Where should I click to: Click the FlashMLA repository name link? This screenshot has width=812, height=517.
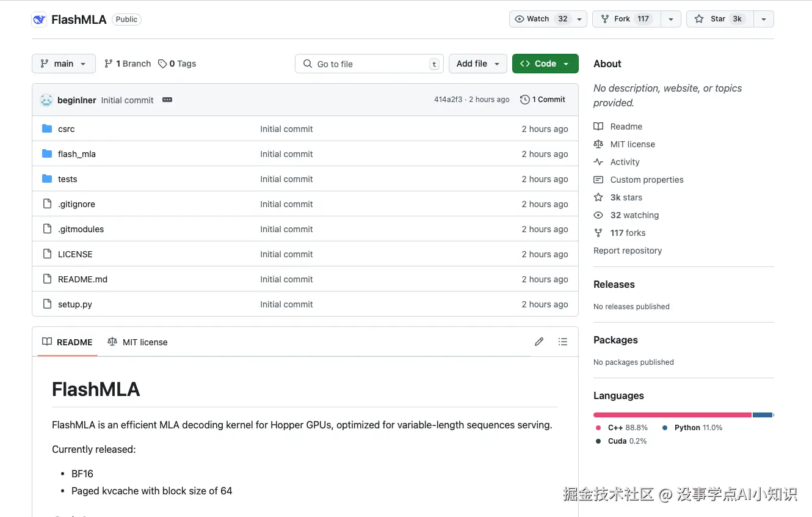pos(79,20)
